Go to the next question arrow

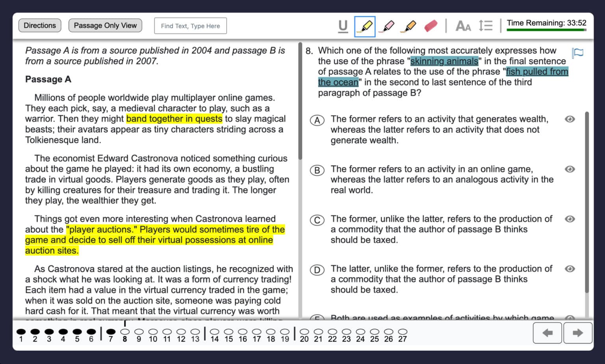(578, 333)
